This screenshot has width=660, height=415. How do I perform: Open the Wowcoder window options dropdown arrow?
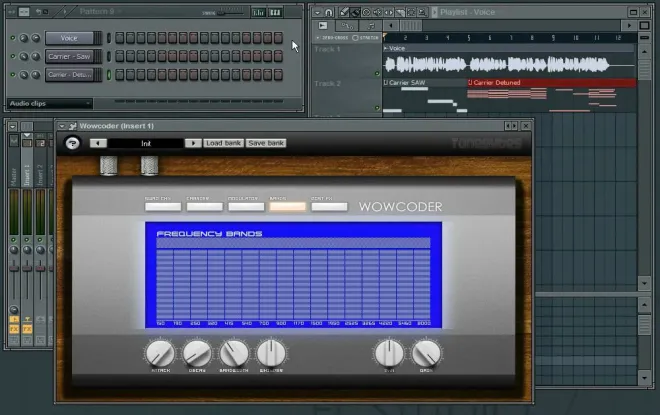[62, 126]
